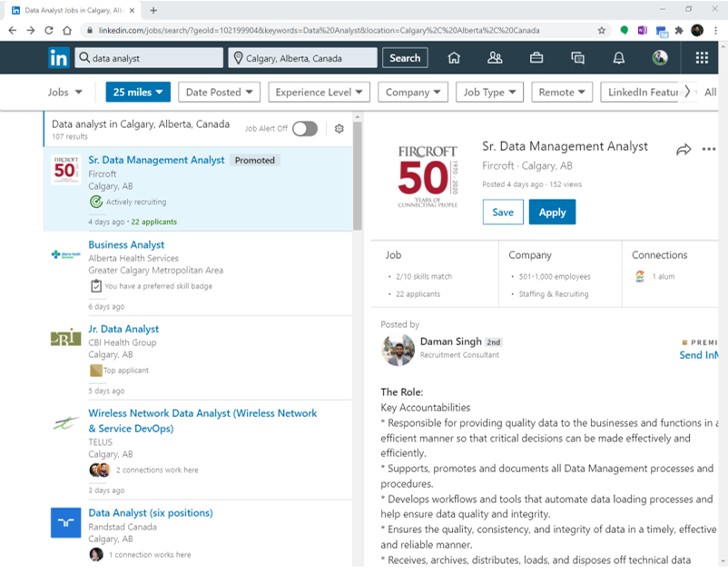Save the Sr. Data Management Analyst job
The height and width of the screenshot is (584, 728).
pyautogui.click(x=503, y=213)
